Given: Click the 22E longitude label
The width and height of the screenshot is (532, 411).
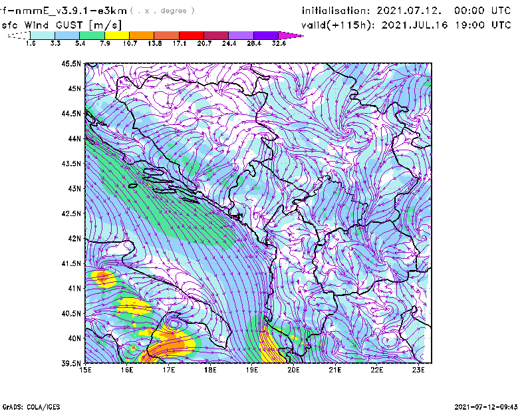Looking at the screenshot, I should (x=377, y=370).
